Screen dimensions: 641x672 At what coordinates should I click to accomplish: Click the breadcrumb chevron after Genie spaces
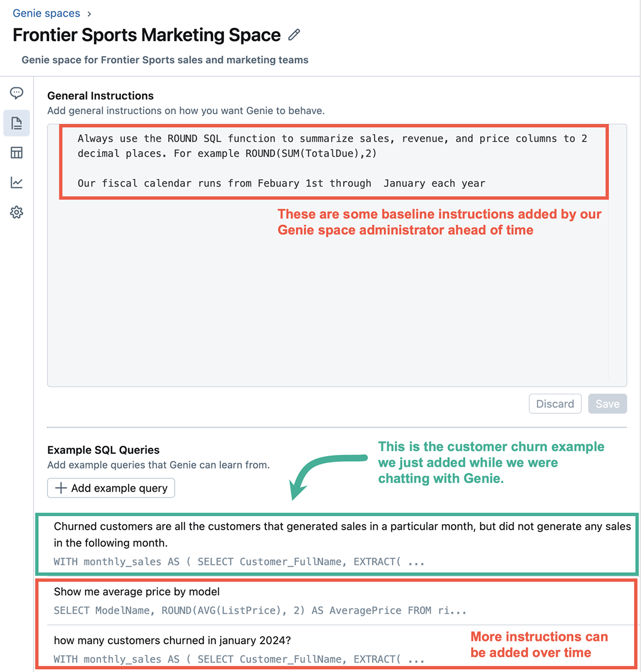click(89, 13)
